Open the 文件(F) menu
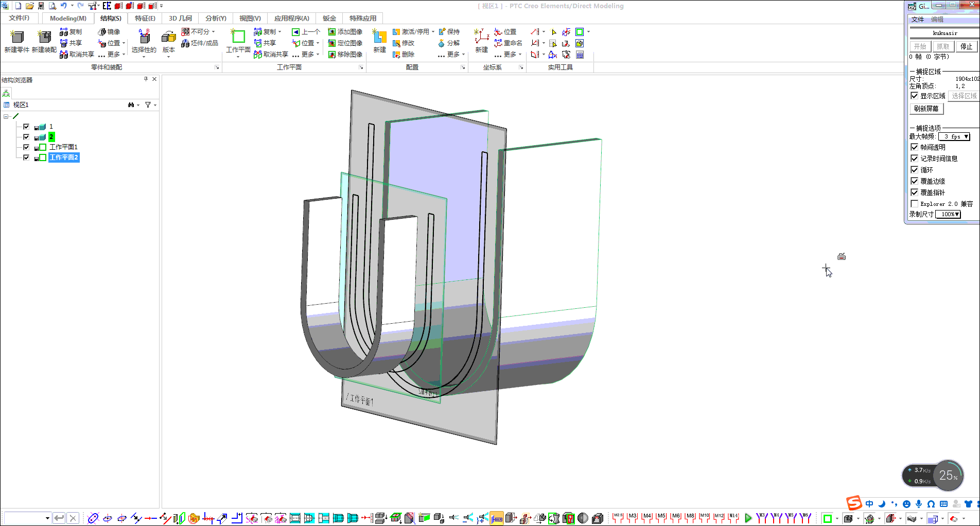This screenshot has height=526, width=980. click(x=19, y=18)
